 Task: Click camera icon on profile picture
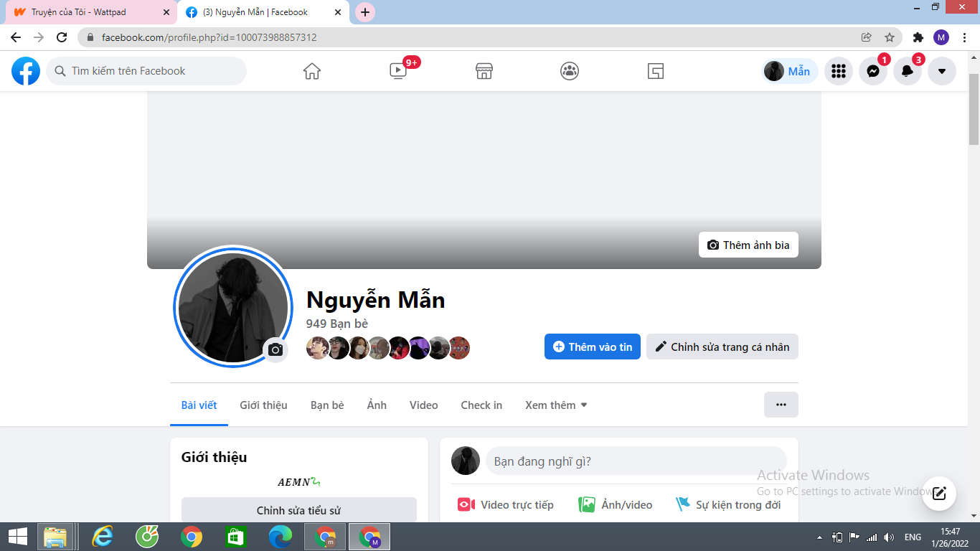click(275, 350)
